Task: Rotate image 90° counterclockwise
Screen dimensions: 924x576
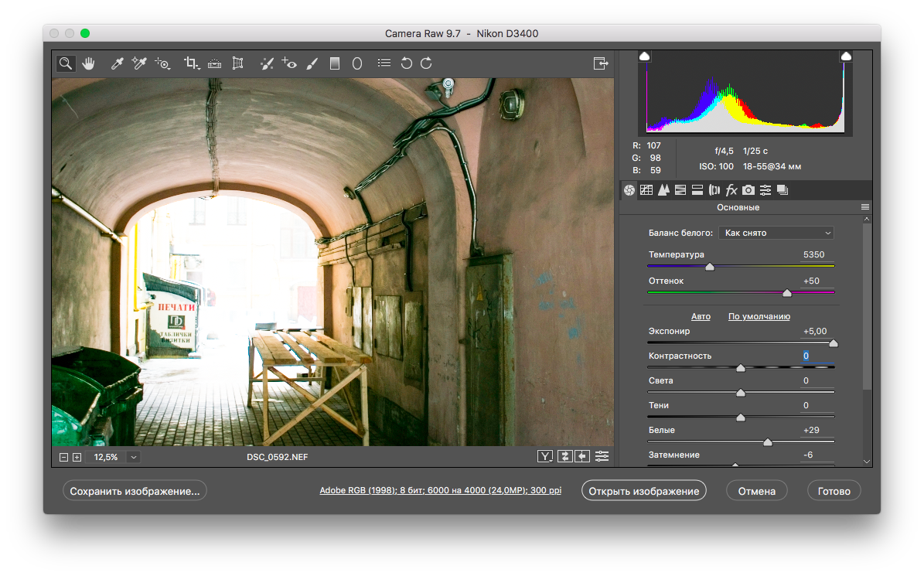Action: 406,63
